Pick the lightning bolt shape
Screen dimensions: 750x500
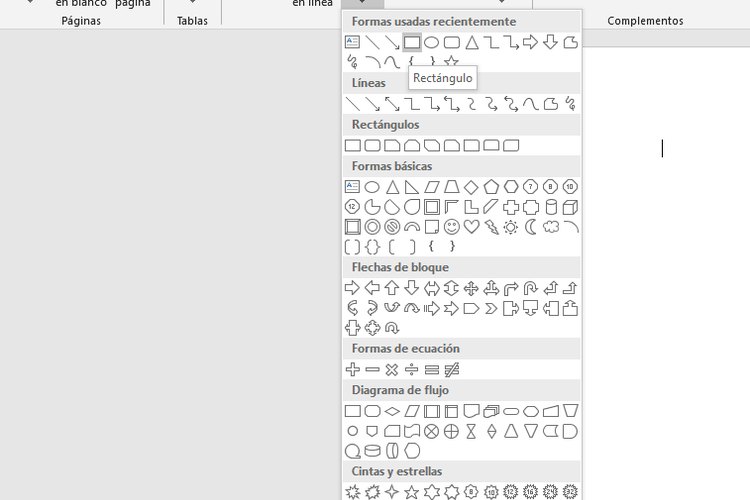pos(491,227)
